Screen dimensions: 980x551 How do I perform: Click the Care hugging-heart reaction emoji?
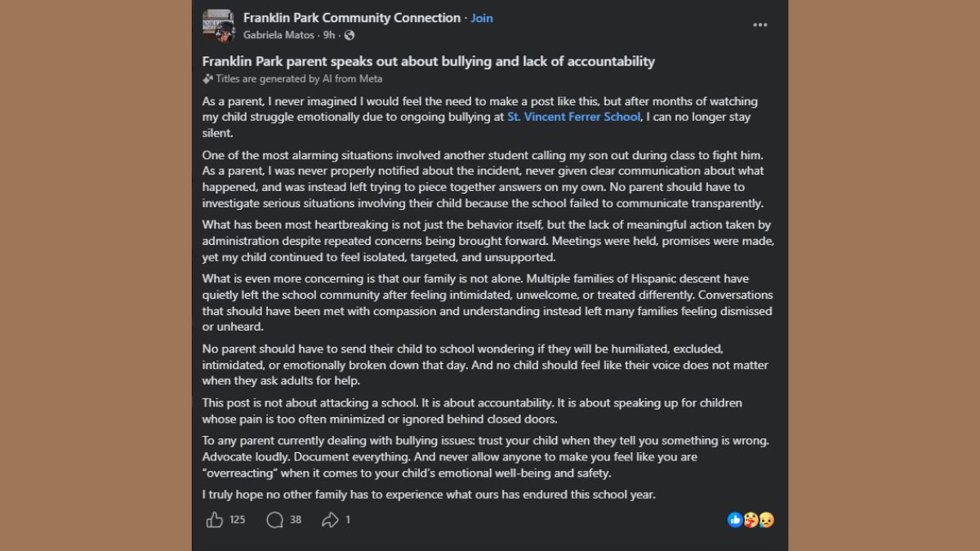pos(751,520)
